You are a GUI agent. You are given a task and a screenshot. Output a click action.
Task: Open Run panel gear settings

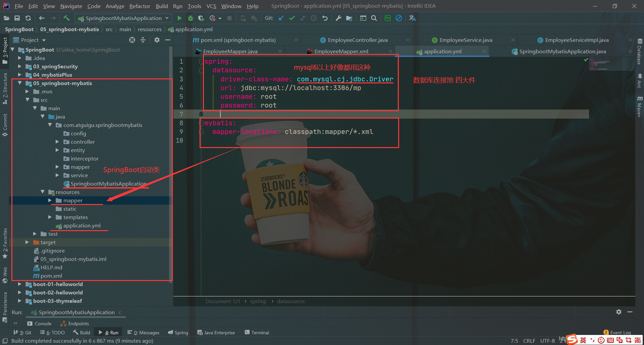(x=619, y=312)
